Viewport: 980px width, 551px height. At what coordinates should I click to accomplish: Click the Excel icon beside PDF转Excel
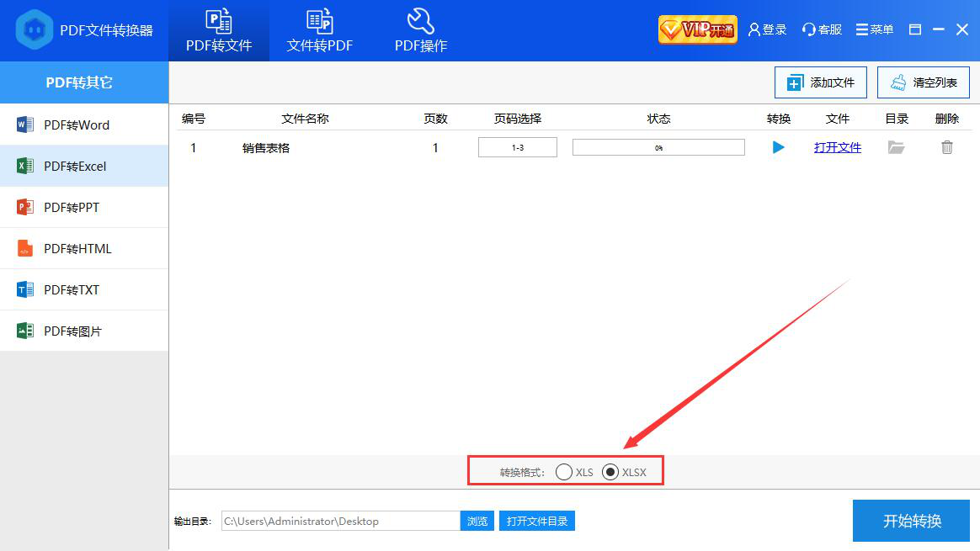click(25, 166)
